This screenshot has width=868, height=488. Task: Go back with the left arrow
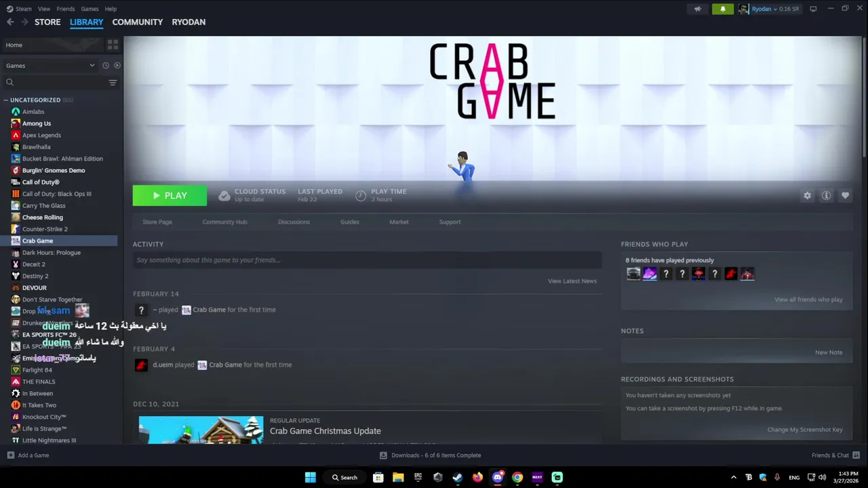tap(10, 22)
